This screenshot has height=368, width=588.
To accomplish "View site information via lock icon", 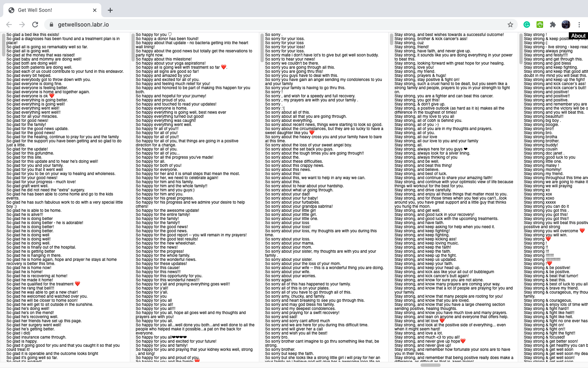I will pos(51,25).
